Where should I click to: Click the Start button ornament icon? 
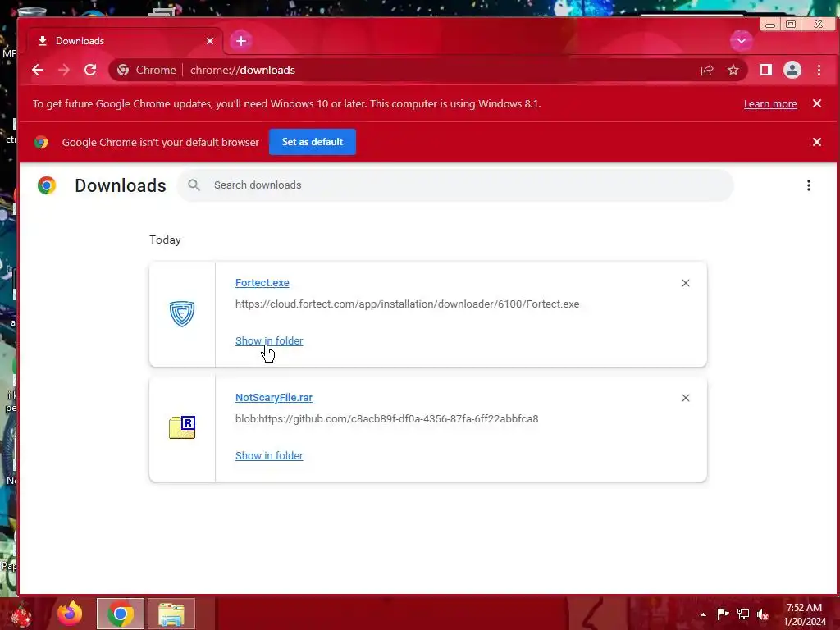tap(21, 614)
